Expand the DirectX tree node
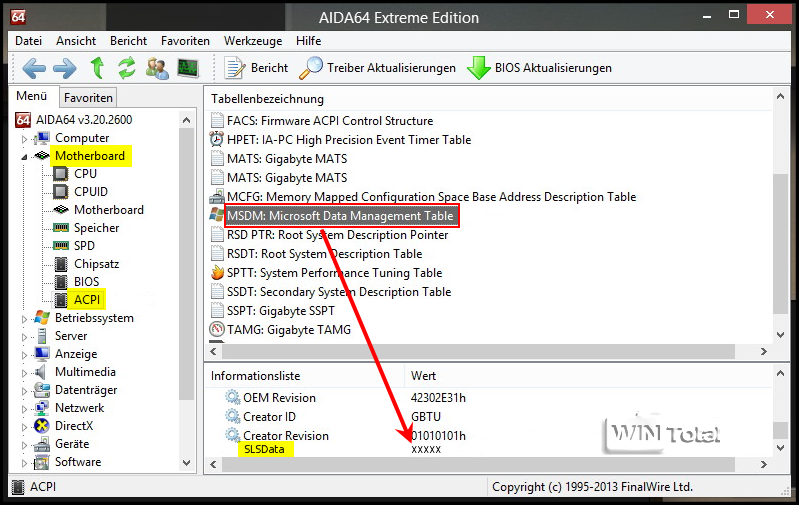 pyautogui.click(x=24, y=427)
